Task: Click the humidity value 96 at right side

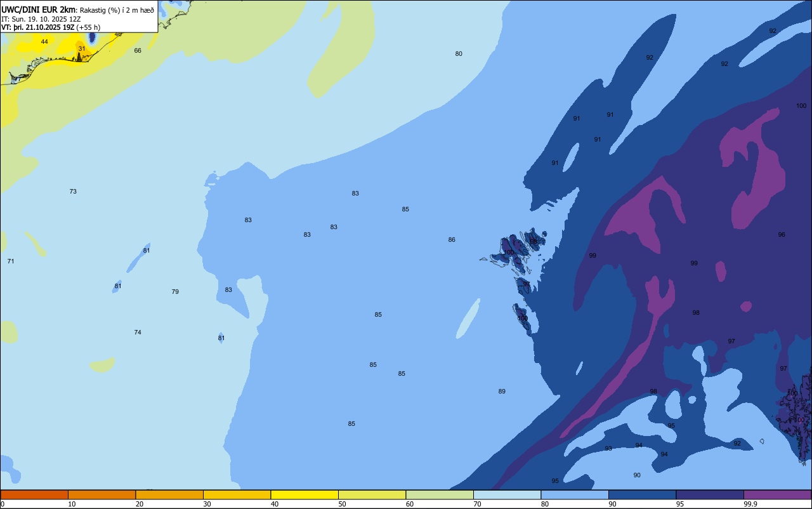Action: click(782, 235)
